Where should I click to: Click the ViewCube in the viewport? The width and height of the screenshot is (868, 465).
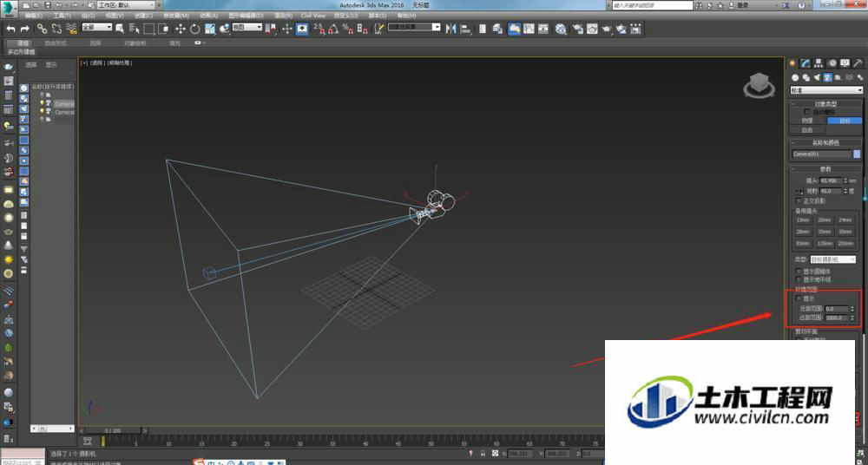(x=759, y=85)
